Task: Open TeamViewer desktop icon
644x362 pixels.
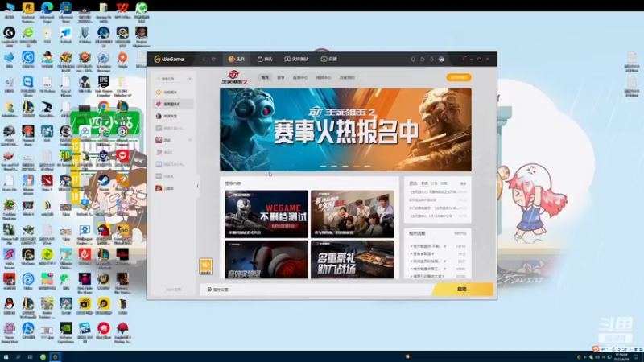Action: coord(28,85)
